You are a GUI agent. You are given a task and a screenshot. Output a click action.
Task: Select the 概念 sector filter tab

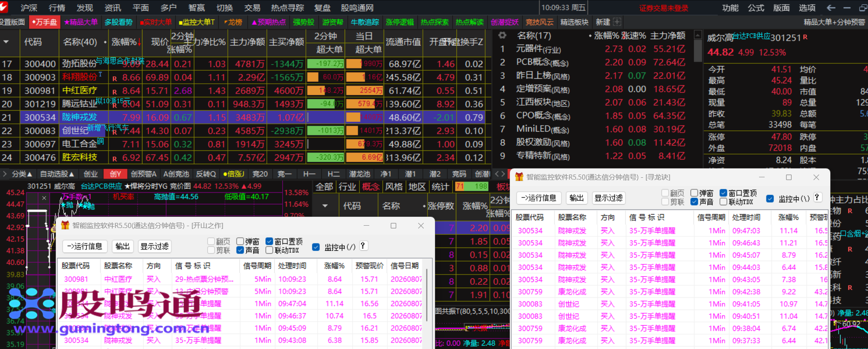click(x=371, y=187)
